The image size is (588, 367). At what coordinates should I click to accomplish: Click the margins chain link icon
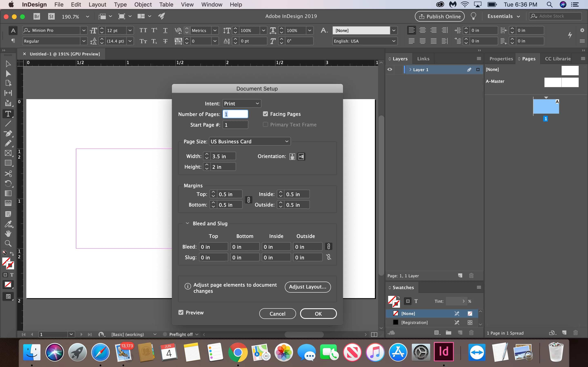(x=248, y=200)
